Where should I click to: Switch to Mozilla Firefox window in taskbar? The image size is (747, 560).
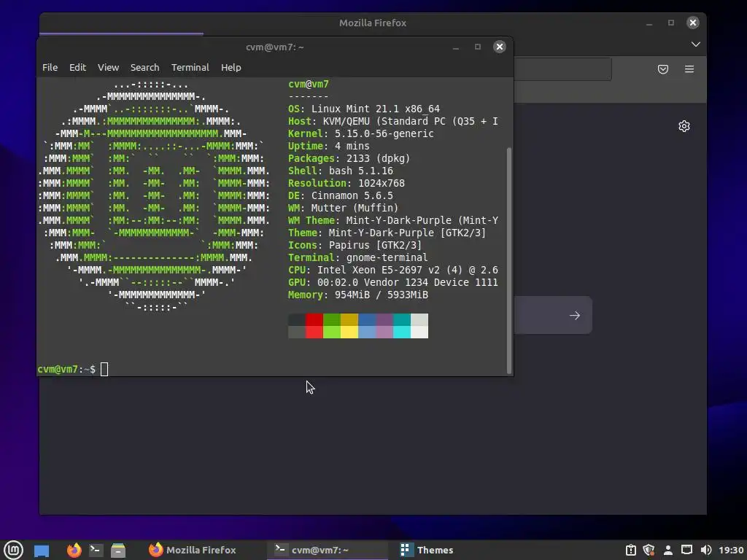point(193,550)
